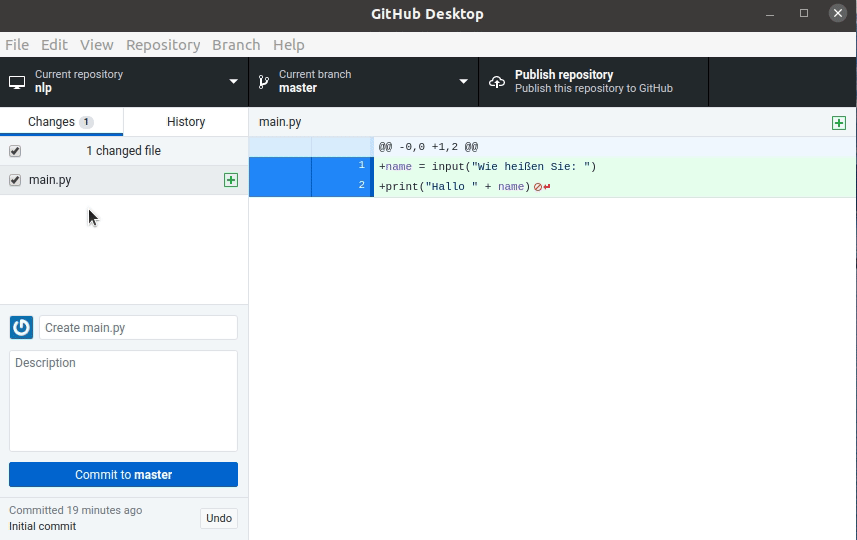The width and height of the screenshot is (857, 540).
Task: Uncheck the main.py file checkbox
Action: pos(15,180)
